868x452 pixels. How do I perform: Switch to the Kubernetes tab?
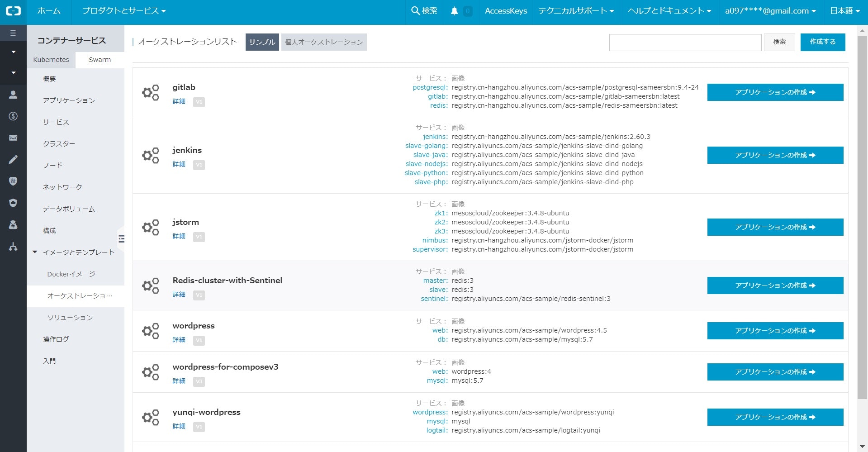51,60
